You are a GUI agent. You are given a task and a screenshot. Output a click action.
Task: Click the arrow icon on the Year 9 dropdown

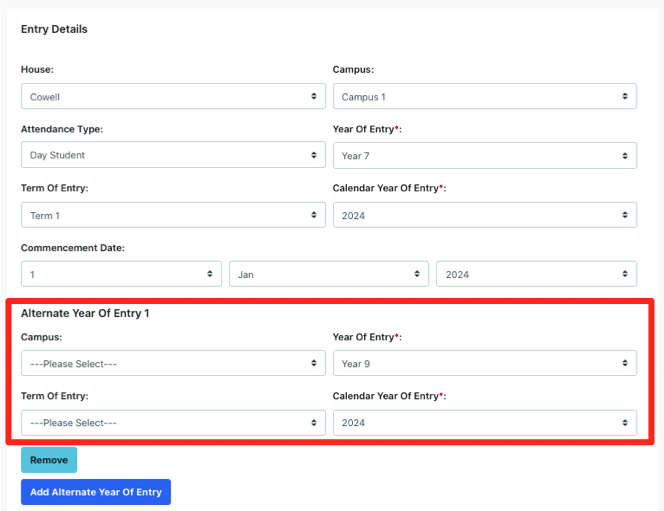pyautogui.click(x=625, y=363)
